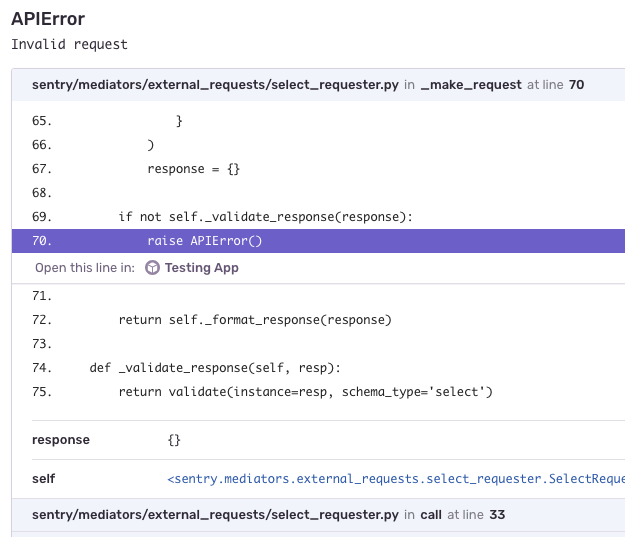Click the self value sentry.mediators SelectRequester
Viewport: 625px width, 537px height.
tap(396, 479)
